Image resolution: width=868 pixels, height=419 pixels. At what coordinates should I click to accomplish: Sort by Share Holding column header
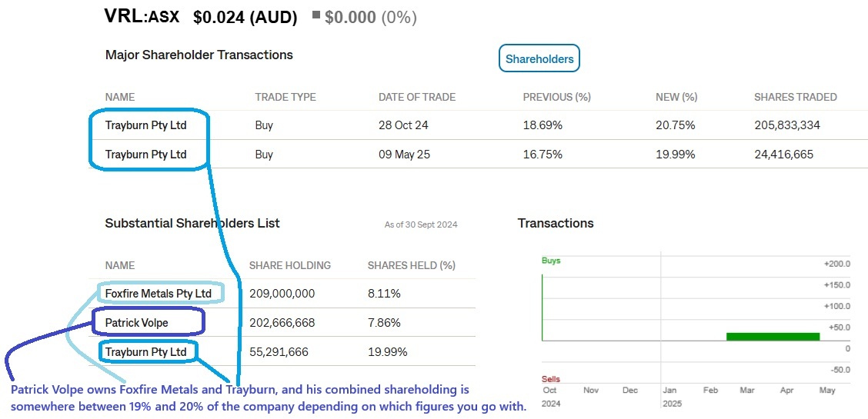[289, 265]
